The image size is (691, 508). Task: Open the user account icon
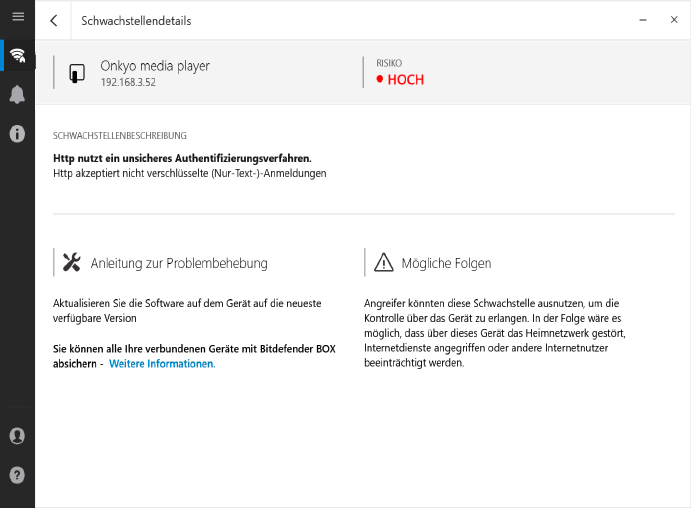click(17, 436)
